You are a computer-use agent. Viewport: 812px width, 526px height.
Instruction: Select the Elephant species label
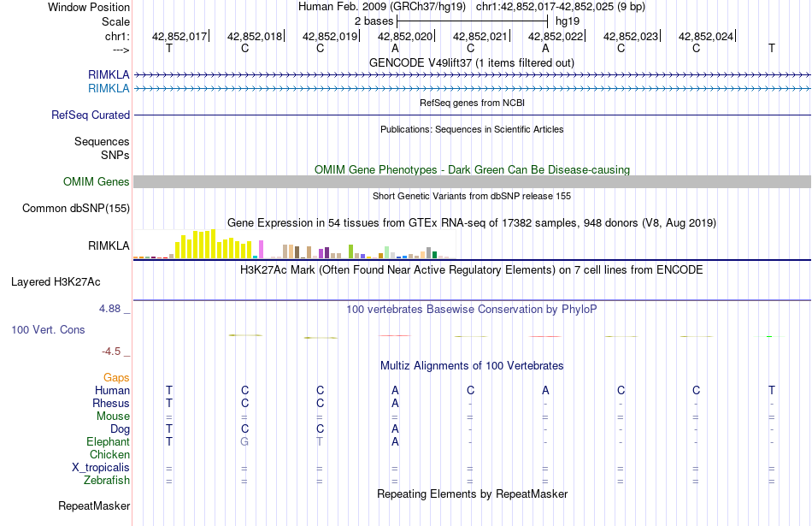(108, 442)
